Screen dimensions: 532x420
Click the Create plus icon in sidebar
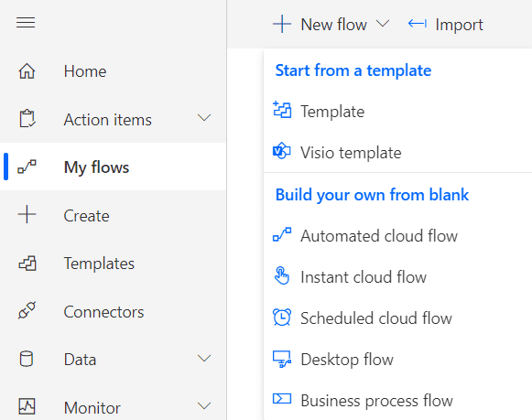tap(27, 215)
